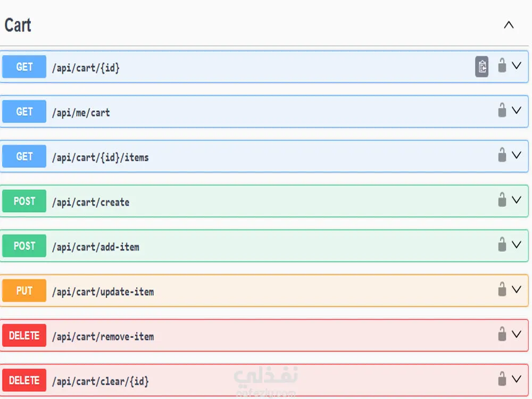This screenshot has height=399, width=532.
Task: Open authorization lock for POST /api/cart/add-item
Action: (x=502, y=245)
